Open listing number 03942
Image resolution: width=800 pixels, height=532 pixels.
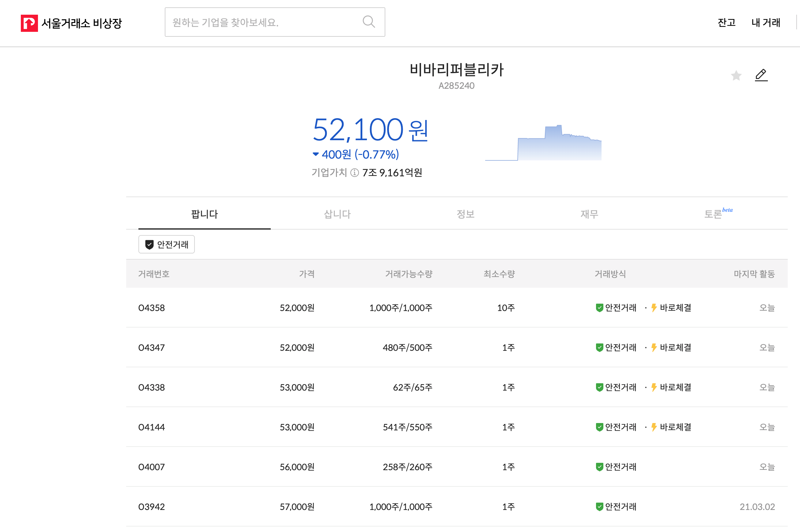tap(151, 507)
